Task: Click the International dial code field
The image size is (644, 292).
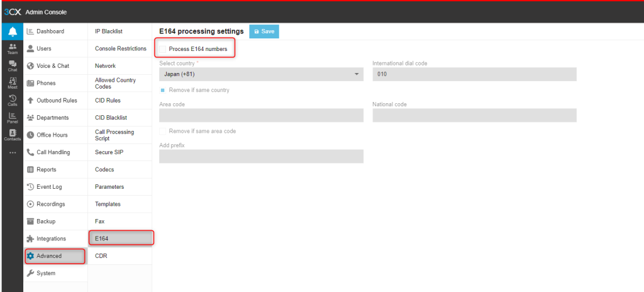Action: tap(474, 74)
